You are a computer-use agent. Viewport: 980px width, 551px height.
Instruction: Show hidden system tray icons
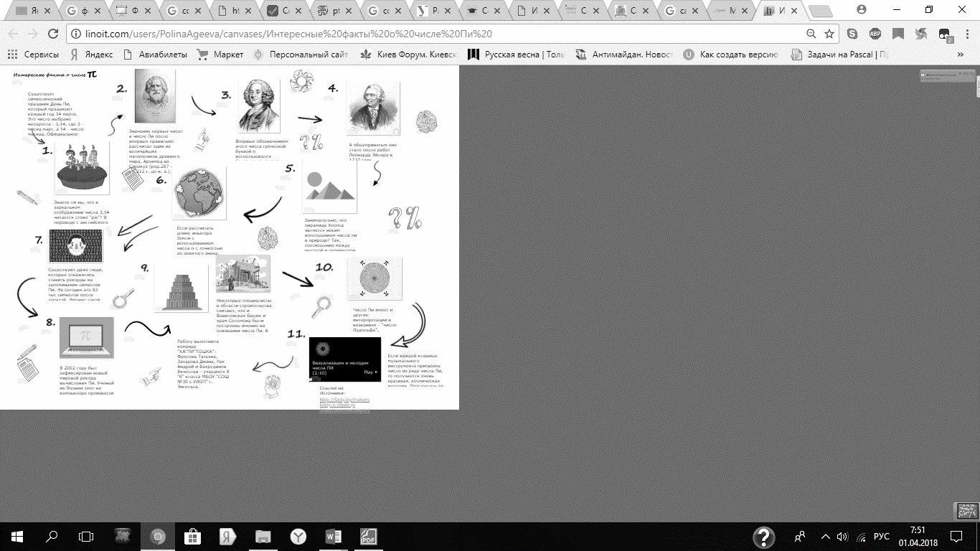coord(826,537)
